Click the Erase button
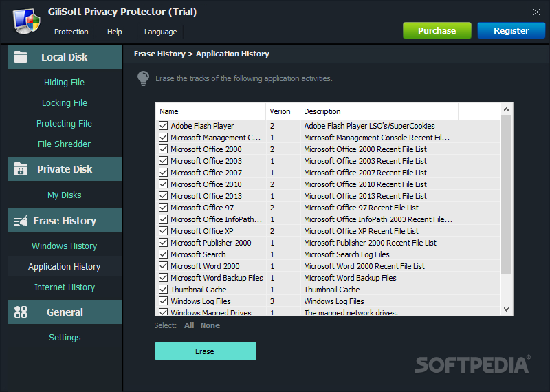The width and height of the screenshot is (550, 392). (x=206, y=351)
